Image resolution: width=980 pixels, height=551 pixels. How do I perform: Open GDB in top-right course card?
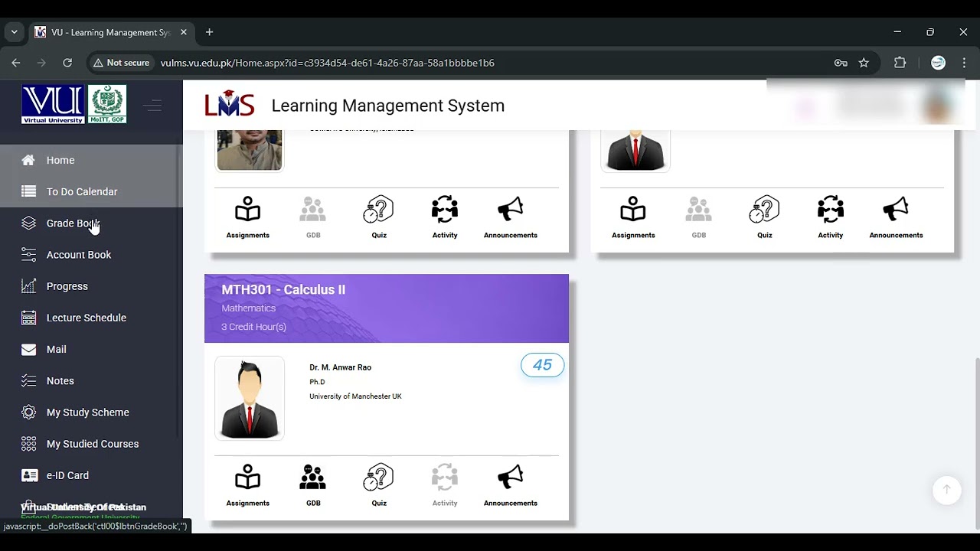699,217
